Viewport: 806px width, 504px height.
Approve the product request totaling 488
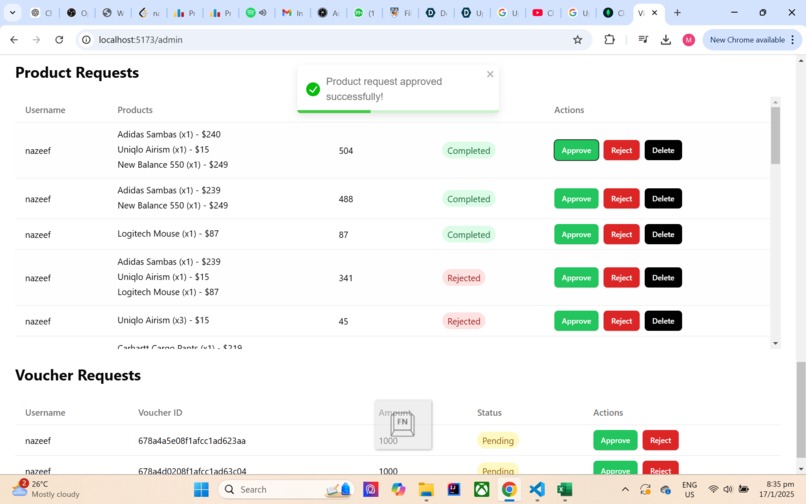[576, 199]
